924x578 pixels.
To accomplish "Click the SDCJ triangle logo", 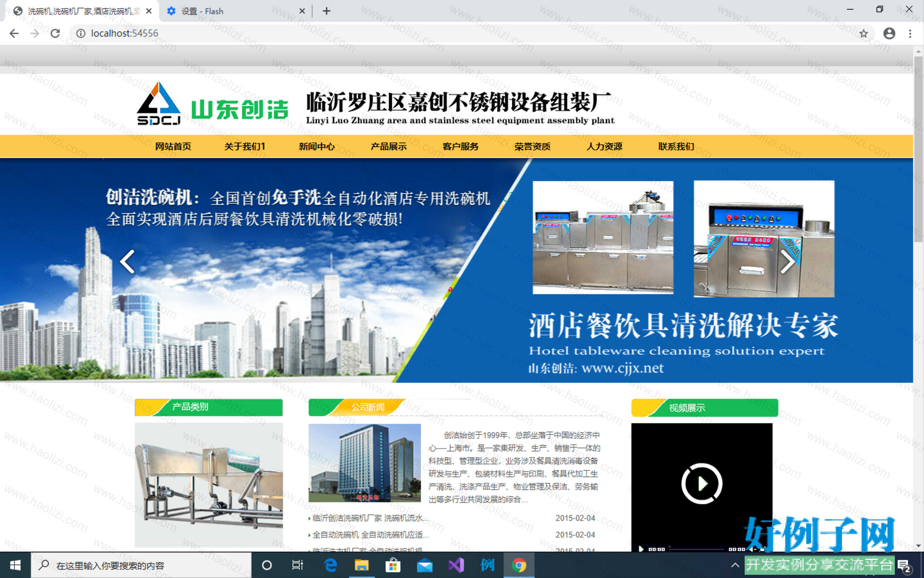I will (158, 103).
